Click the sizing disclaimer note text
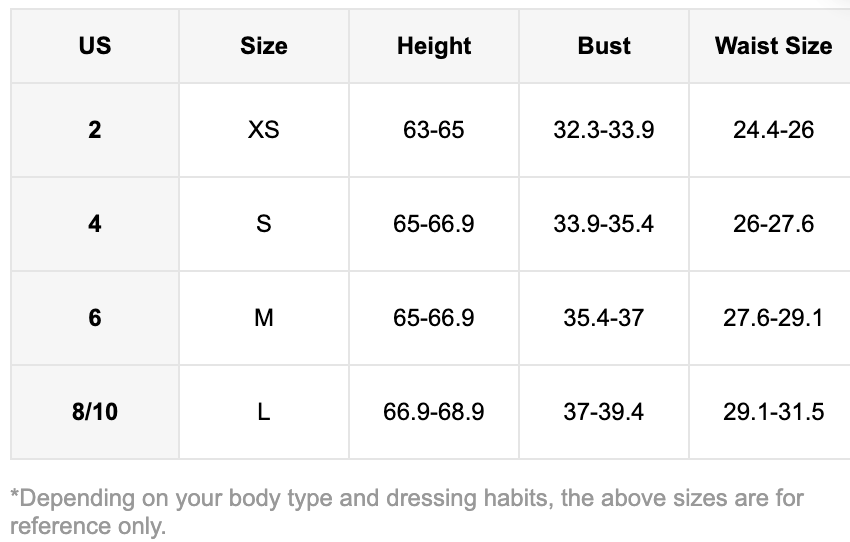The width and height of the screenshot is (850, 542). click(x=405, y=511)
